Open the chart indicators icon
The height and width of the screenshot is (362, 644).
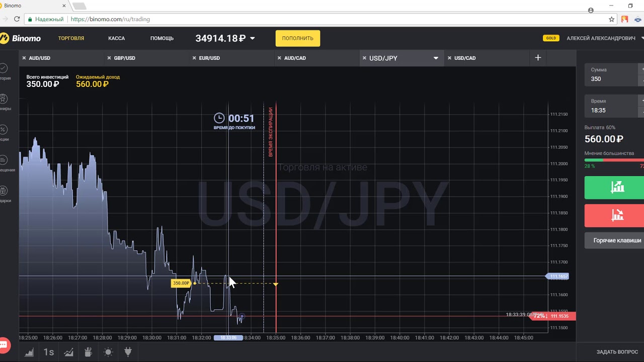68,352
